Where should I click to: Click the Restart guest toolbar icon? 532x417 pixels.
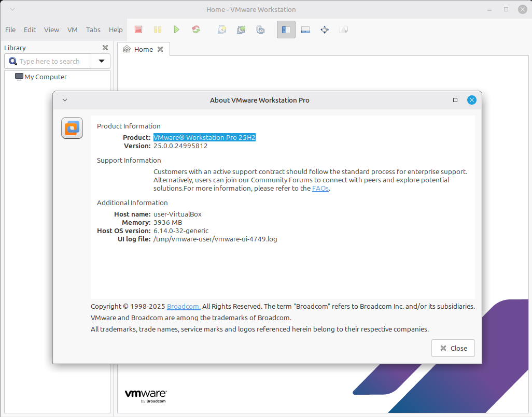pyautogui.click(x=196, y=30)
